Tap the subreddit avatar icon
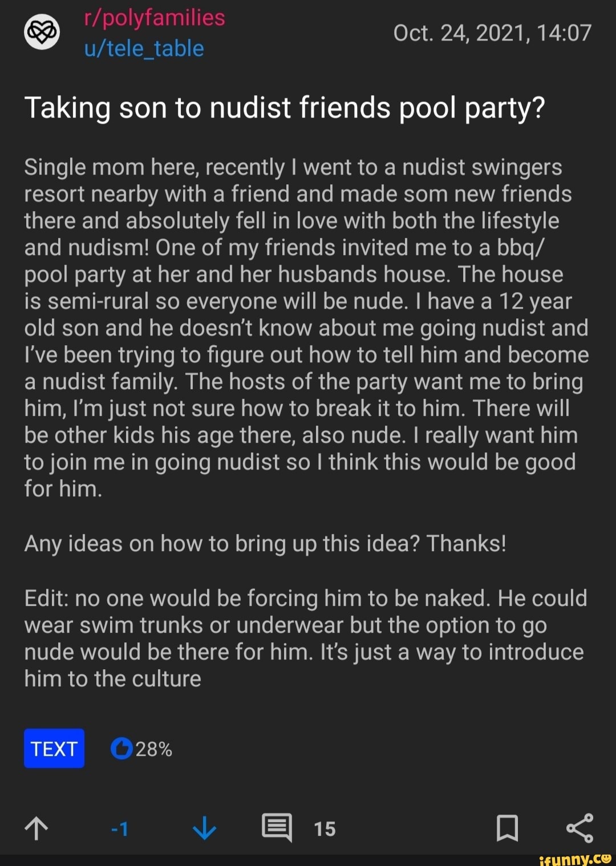Image resolution: width=616 pixels, height=866 pixels. pyautogui.click(x=42, y=33)
